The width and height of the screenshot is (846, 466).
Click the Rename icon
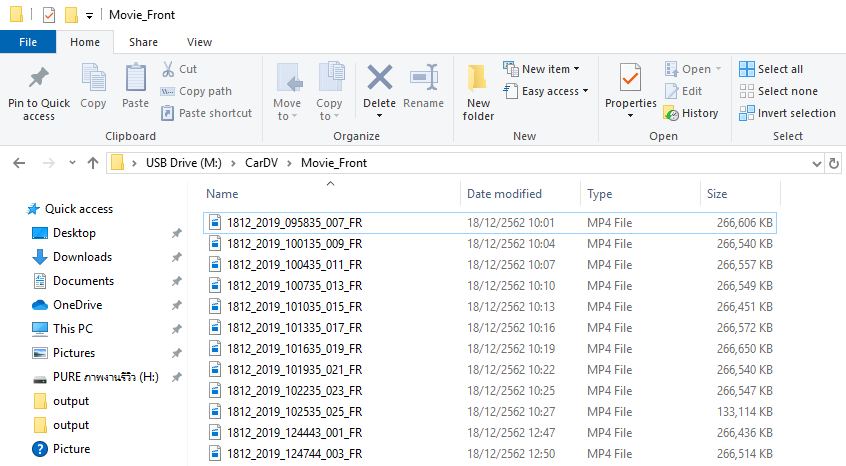(424, 77)
